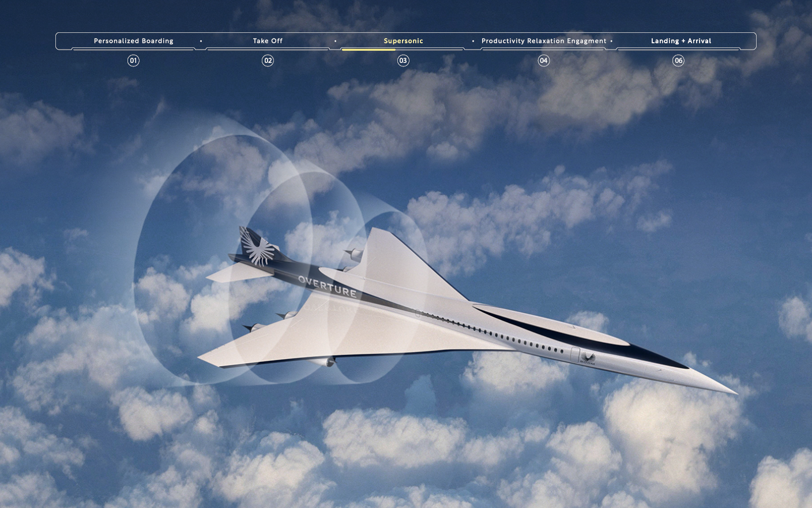The image size is (812, 508).
Task: Click the step 06 circle marker
Action: (678, 61)
